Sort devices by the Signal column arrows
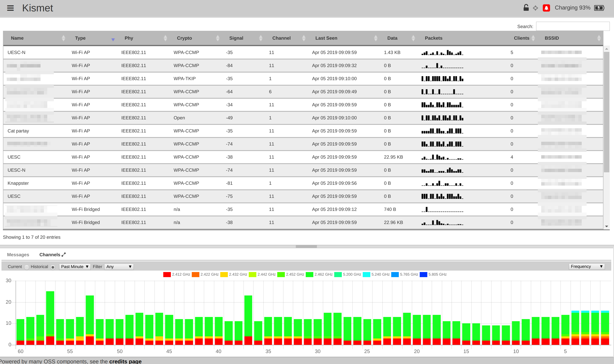Image resolution: width=614 pixels, height=364 pixels. pos(261,38)
